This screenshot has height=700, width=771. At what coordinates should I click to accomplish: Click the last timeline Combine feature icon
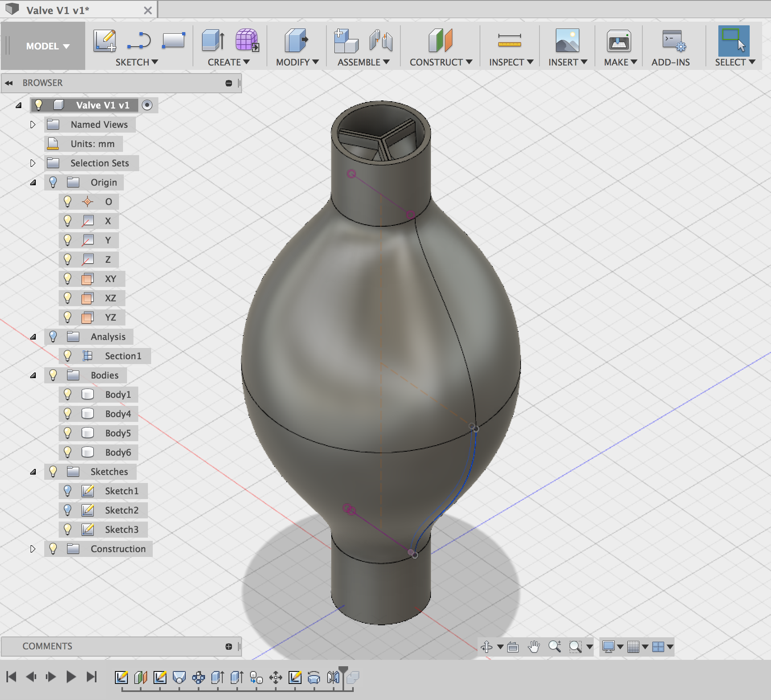click(353, 677)
